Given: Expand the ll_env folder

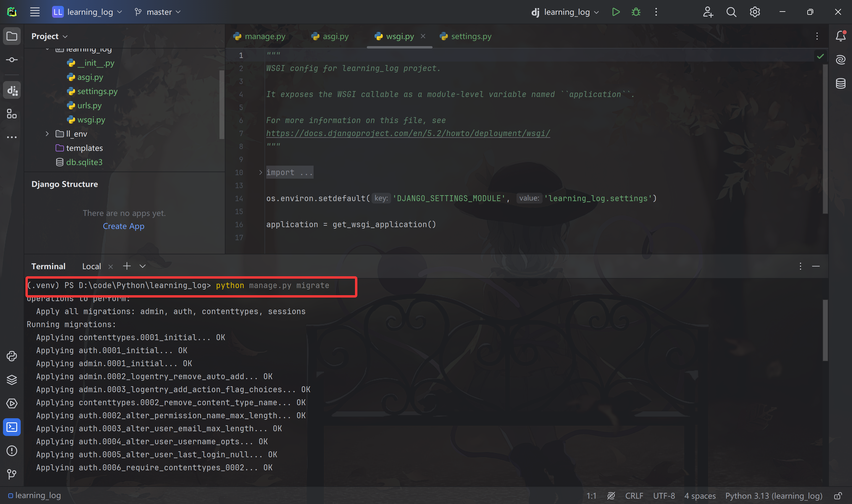Looking at the screenshot, I should (x=47, y=134).
